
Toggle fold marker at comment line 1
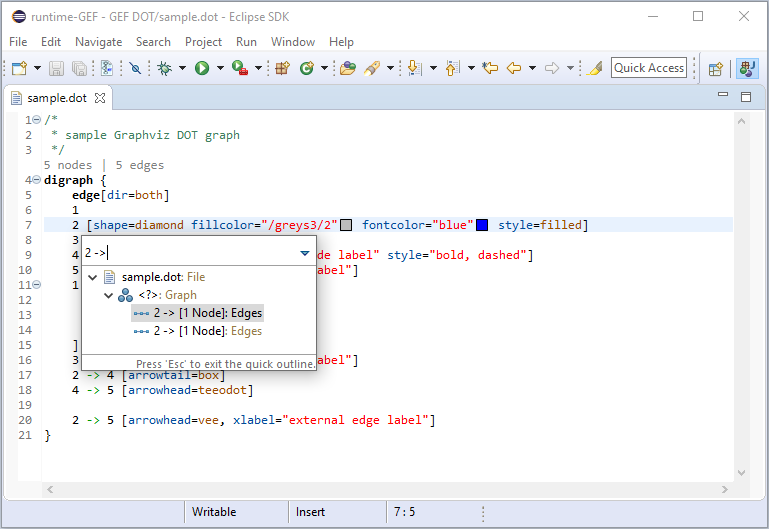coord(36,120)
